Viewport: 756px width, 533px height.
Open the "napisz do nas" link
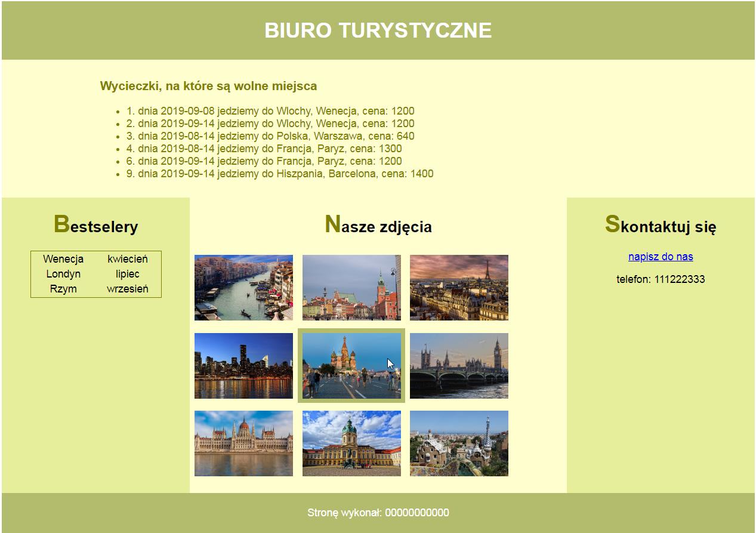coord(661,257)
